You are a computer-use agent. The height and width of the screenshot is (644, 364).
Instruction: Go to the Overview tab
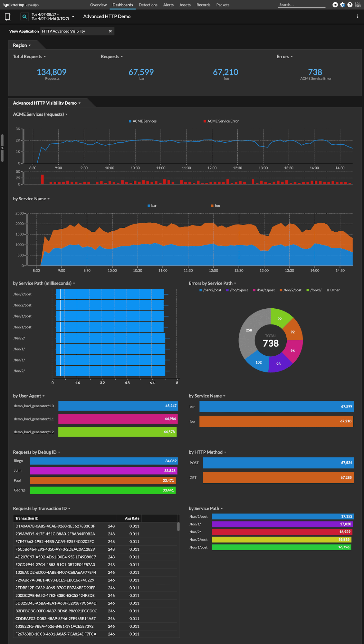click(x=98, y=5)
